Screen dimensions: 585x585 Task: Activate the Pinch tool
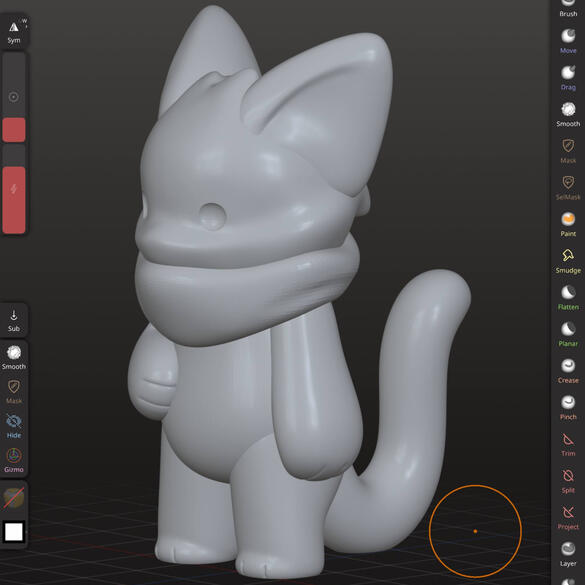point(568,407)
